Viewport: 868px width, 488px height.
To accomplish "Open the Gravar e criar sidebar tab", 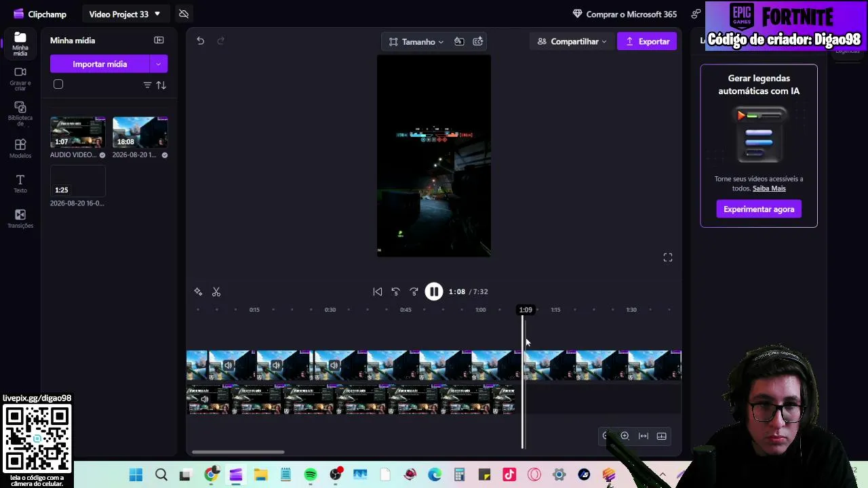I will [x=20, y=79].
